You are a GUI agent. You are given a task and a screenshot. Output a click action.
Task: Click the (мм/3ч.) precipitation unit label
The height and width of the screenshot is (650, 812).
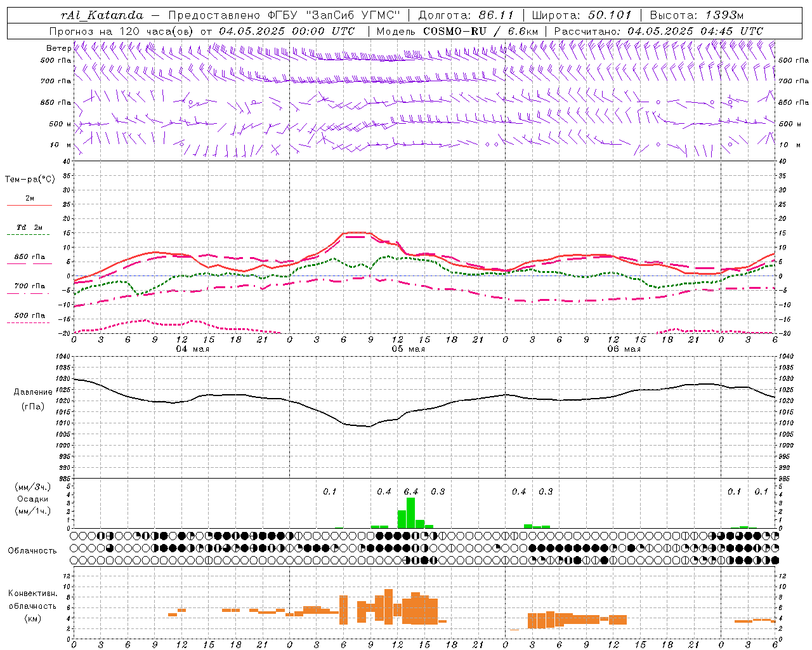[32, 487]
